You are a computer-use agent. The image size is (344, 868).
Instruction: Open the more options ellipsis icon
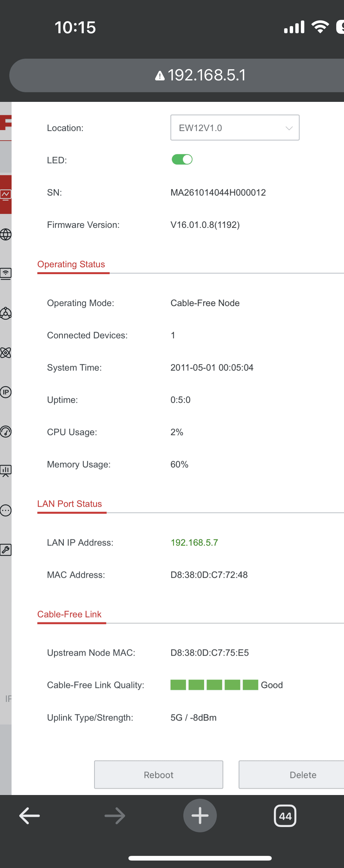coord(6,510)
